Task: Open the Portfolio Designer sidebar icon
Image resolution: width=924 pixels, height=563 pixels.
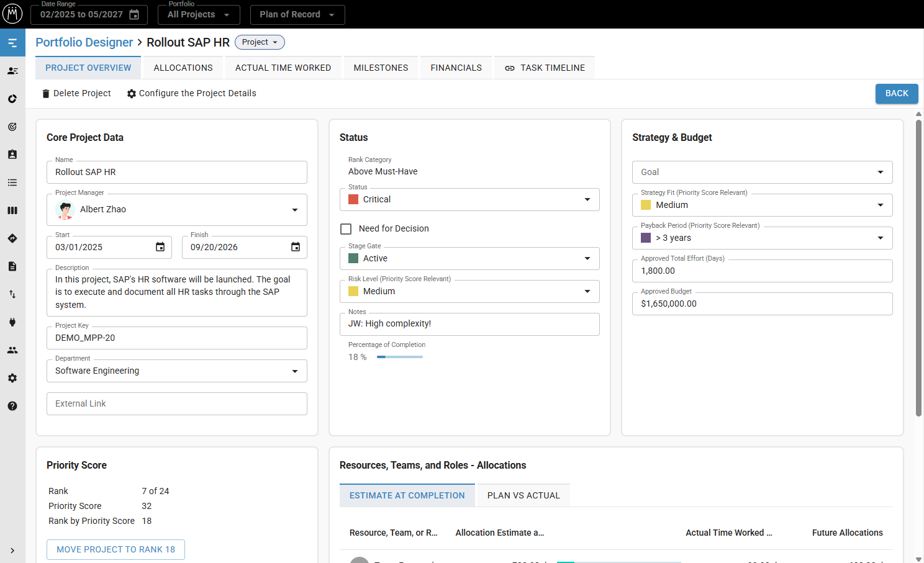Action: 12,43
